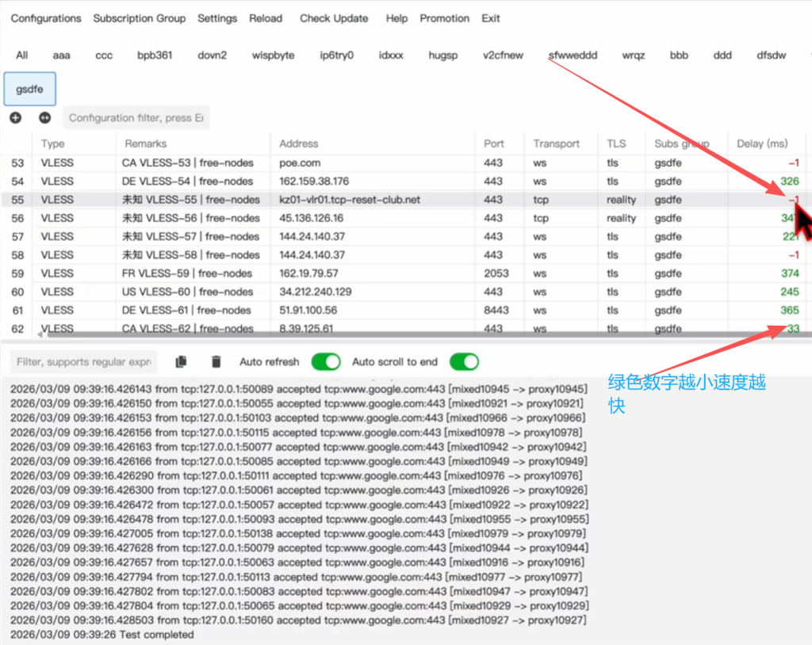812x645 pixels.
Task: Click the log filter regular expression field
Action: point(84,362)
